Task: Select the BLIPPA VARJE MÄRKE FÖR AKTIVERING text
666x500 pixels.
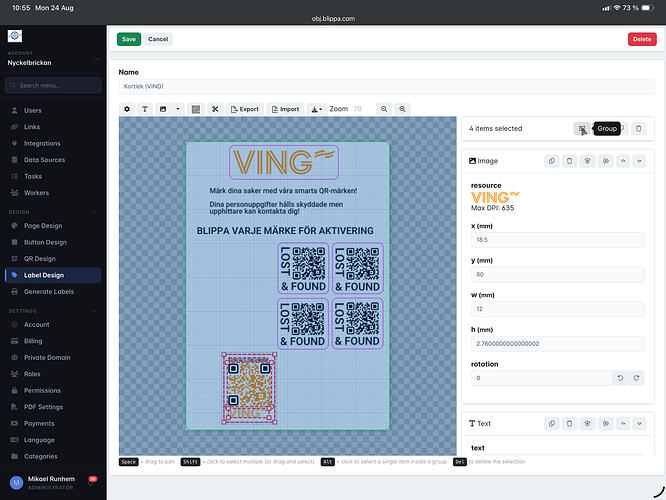Action: 285,231
